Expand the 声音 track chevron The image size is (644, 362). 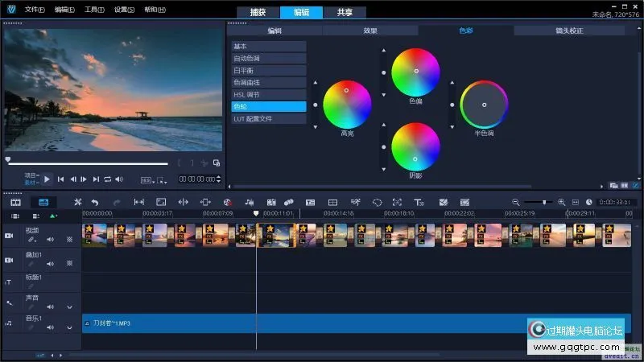point(69,306)
